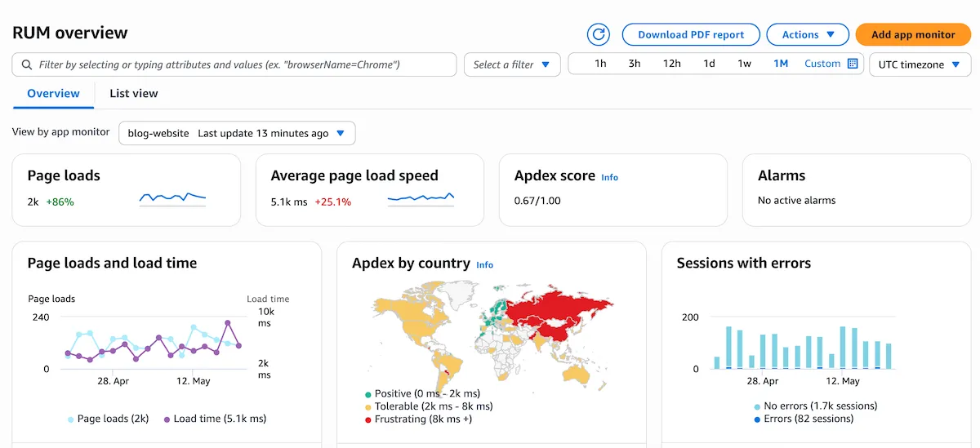Choose the 12h time range
Screen dimensions: 980x448
pos(671,64)
